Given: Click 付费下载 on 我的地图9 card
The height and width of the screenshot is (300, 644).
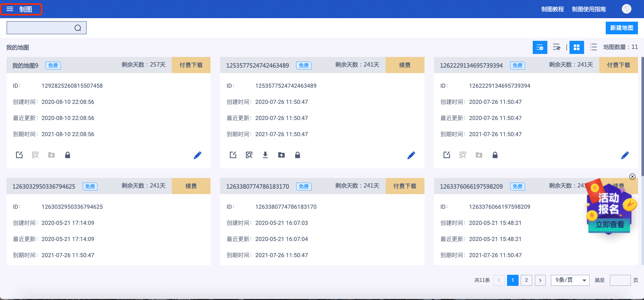Looking at the screenshot, I should 191,65.
